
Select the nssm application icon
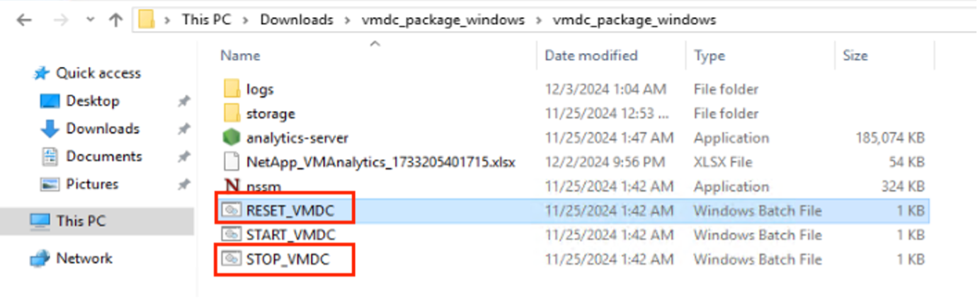[232, 186]
